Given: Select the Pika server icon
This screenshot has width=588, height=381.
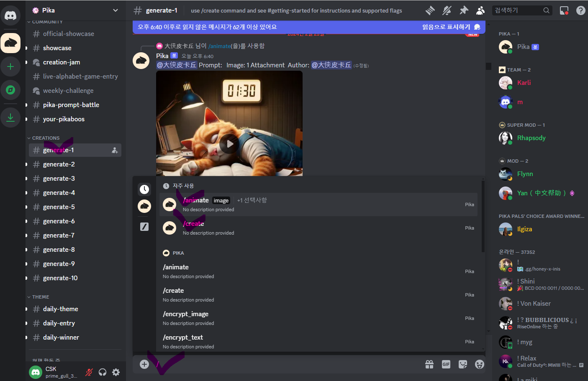Looking at the screenshot, I should (x=10, y=43).
